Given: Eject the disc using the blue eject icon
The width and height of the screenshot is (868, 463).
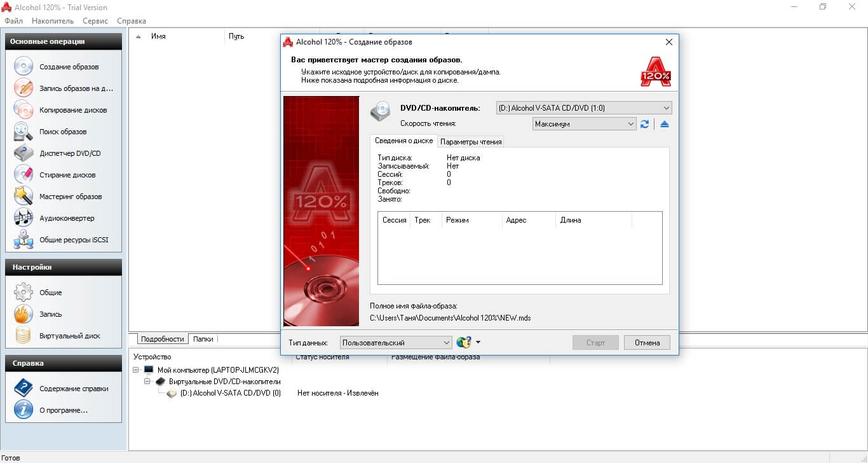Looking at the screenshot, I should coord(665,124).
